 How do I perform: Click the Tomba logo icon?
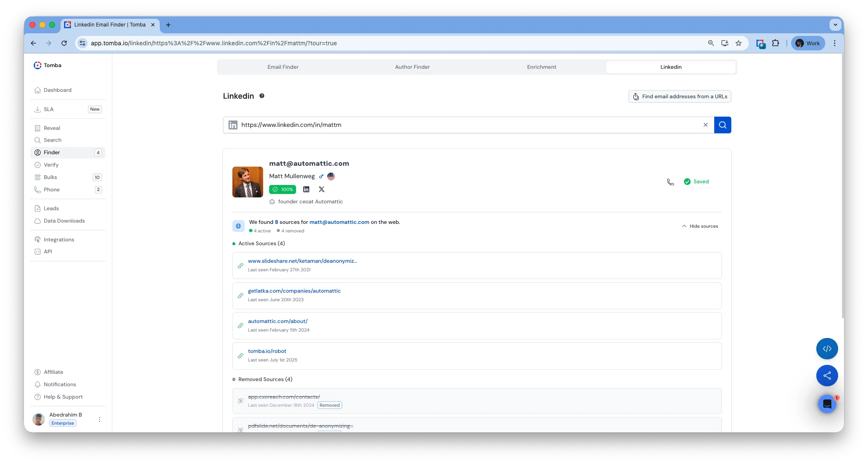38,65
